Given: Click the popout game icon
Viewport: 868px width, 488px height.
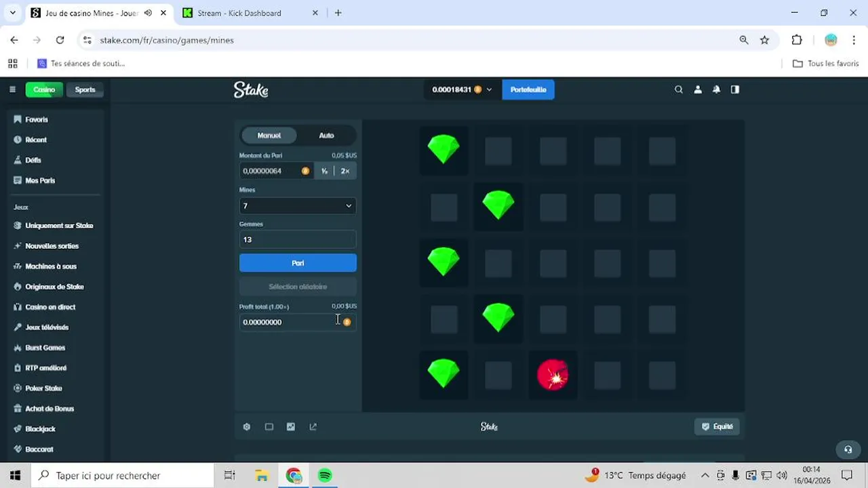Looking at the screenshot, I should tap(313, 427).
